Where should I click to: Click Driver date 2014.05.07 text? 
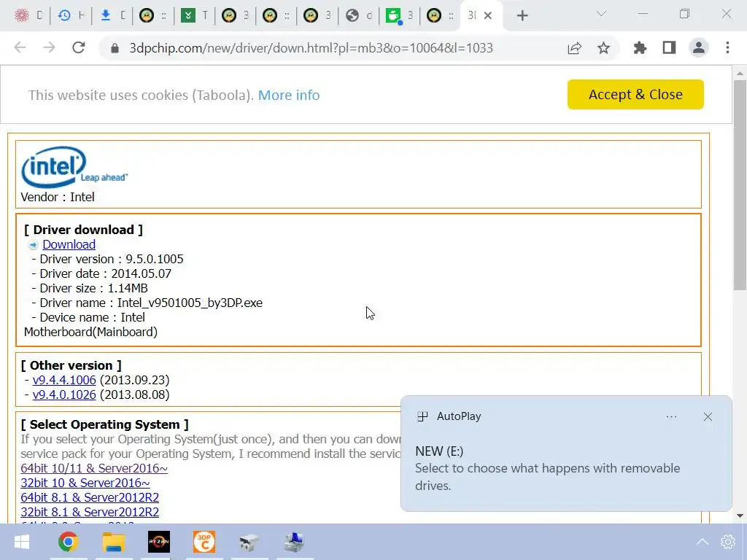coord(105,274)
